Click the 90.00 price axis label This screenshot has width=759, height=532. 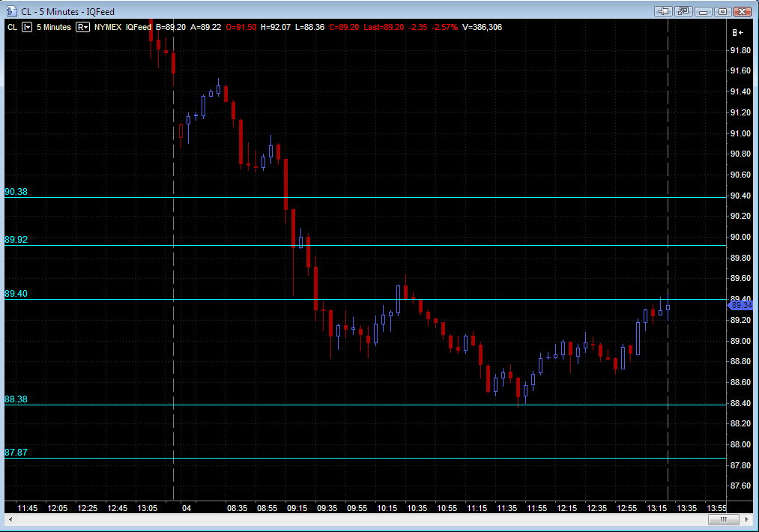coord(740,238)
